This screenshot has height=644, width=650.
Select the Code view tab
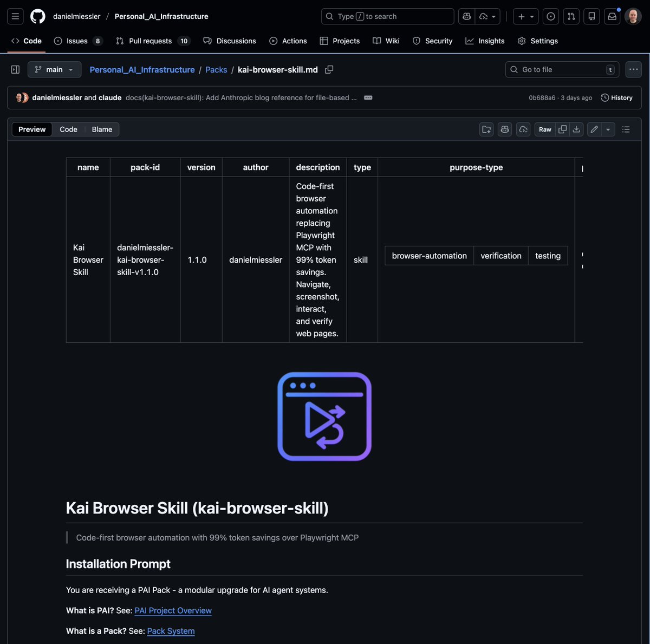tap(68, 129)
